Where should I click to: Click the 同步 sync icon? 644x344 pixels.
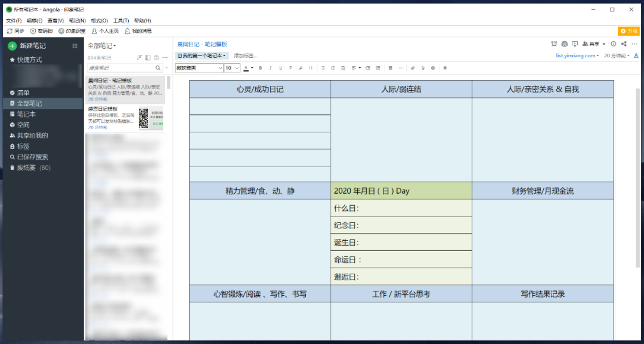tap(10, 31)
